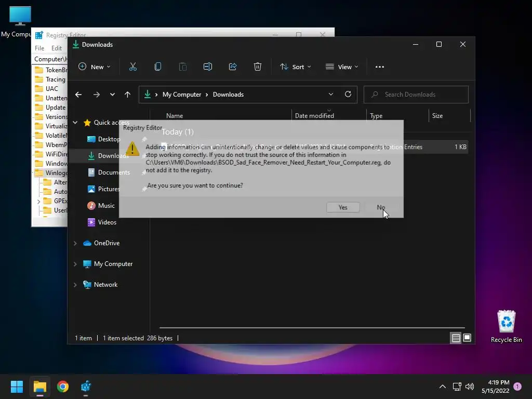Open the File menu in Registry Editor
This screenshot has width=532, height=399.
pos(39,48)
